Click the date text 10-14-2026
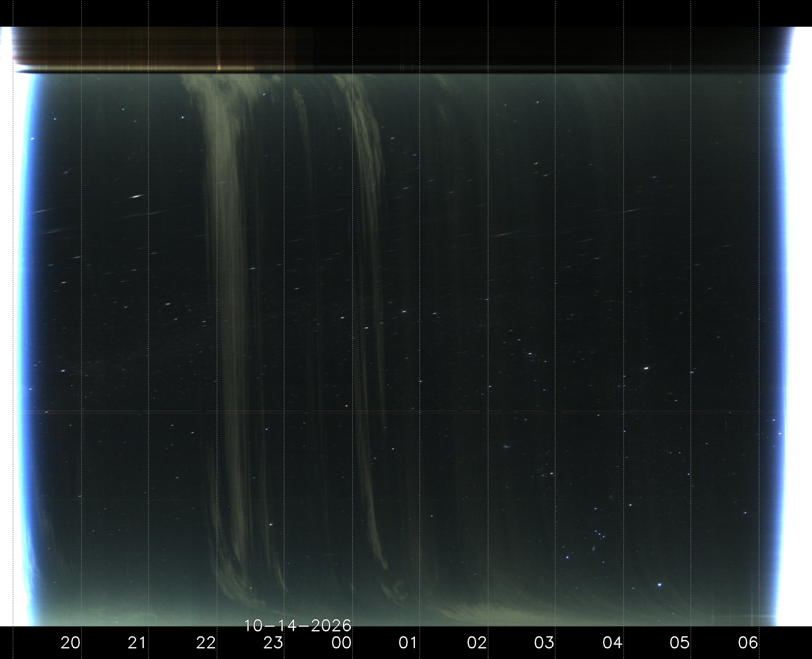812x659 pixels. tap(298, 626)
